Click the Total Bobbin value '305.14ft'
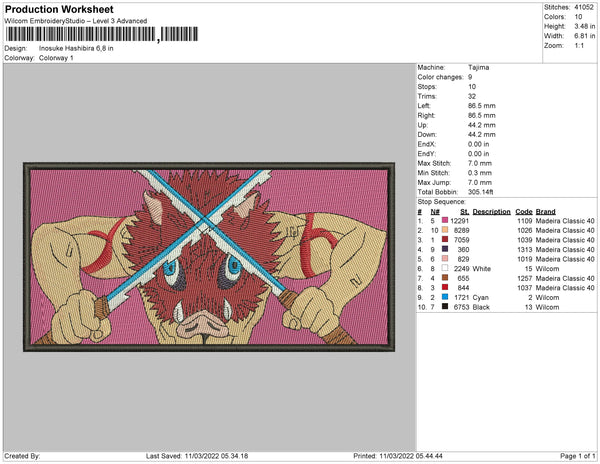The height and width of the screenshot is (464, 600). [481, 192]
